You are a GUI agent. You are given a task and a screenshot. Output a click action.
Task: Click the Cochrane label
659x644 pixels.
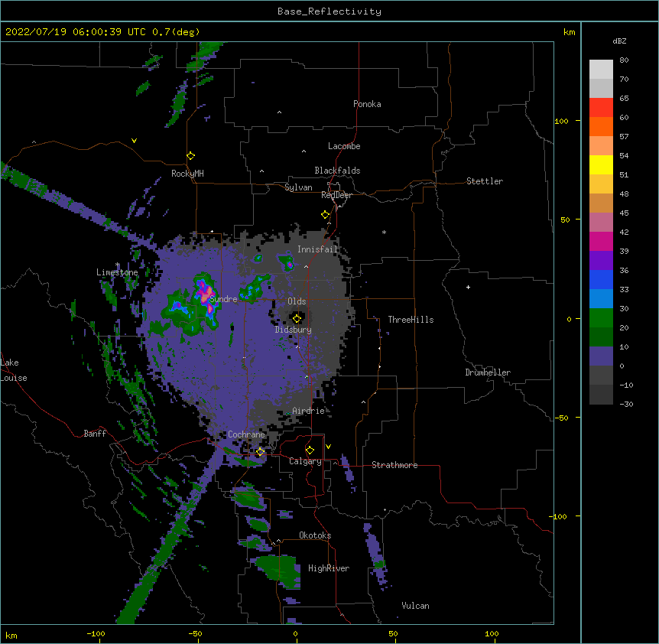coord(246,434)
